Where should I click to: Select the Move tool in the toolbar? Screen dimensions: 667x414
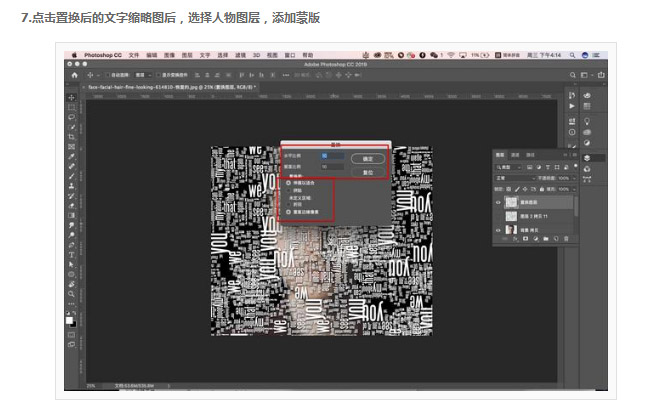point(71,98)
